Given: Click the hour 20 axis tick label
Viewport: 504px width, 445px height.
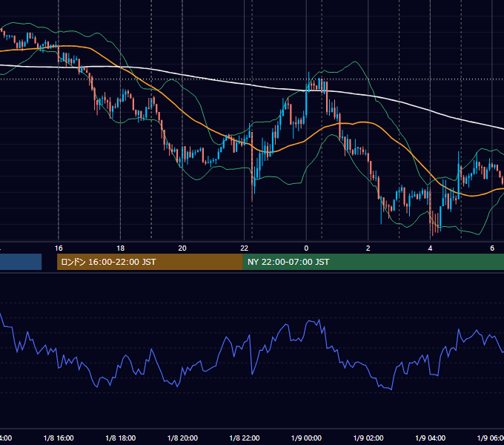Looking at the screenshot, I should 182,248.
